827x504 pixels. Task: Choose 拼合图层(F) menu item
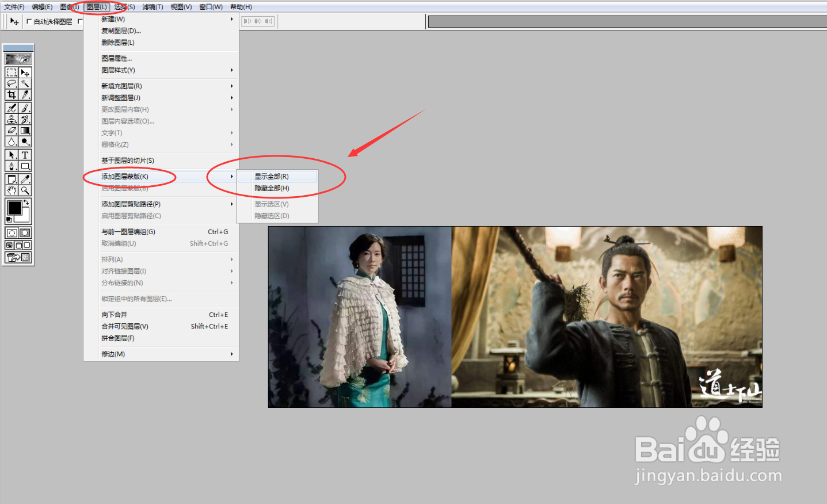coord(161,338)
